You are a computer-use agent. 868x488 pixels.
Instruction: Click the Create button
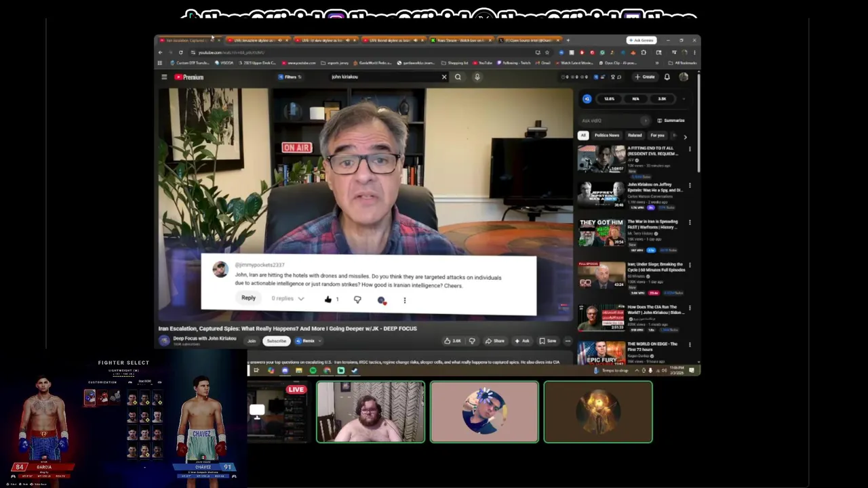(645, 77)
